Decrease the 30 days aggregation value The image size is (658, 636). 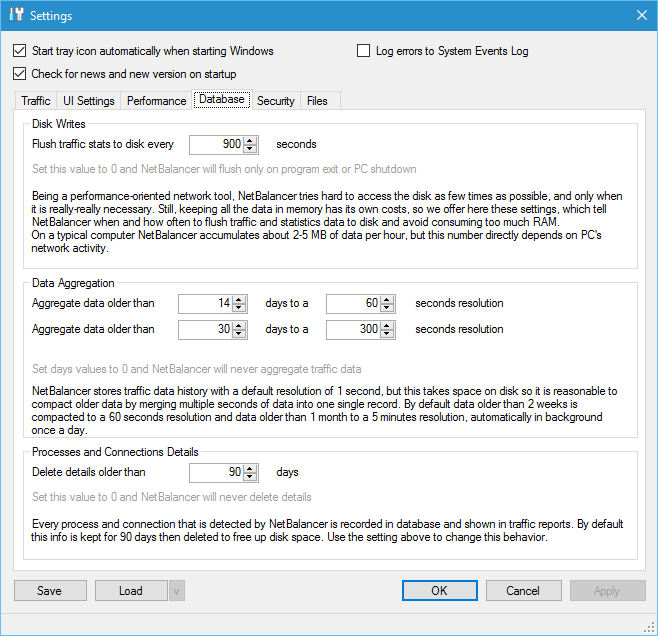pos(239,334)
